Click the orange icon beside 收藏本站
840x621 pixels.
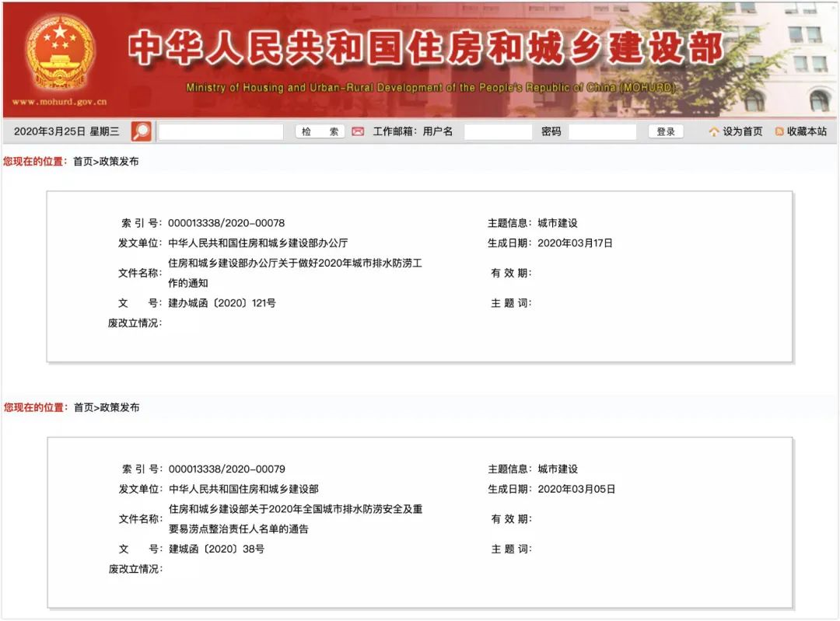[x=779, y=132]
